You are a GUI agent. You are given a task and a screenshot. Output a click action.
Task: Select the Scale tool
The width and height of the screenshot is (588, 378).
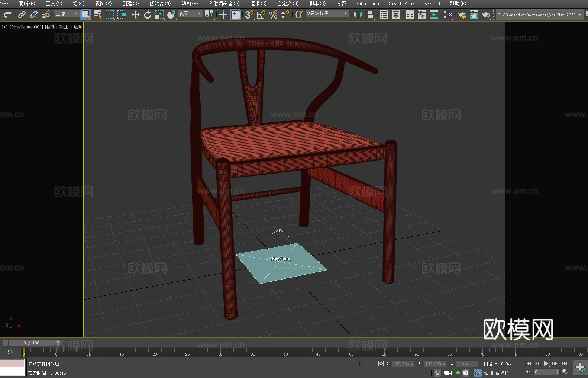(x=159, y=14)
